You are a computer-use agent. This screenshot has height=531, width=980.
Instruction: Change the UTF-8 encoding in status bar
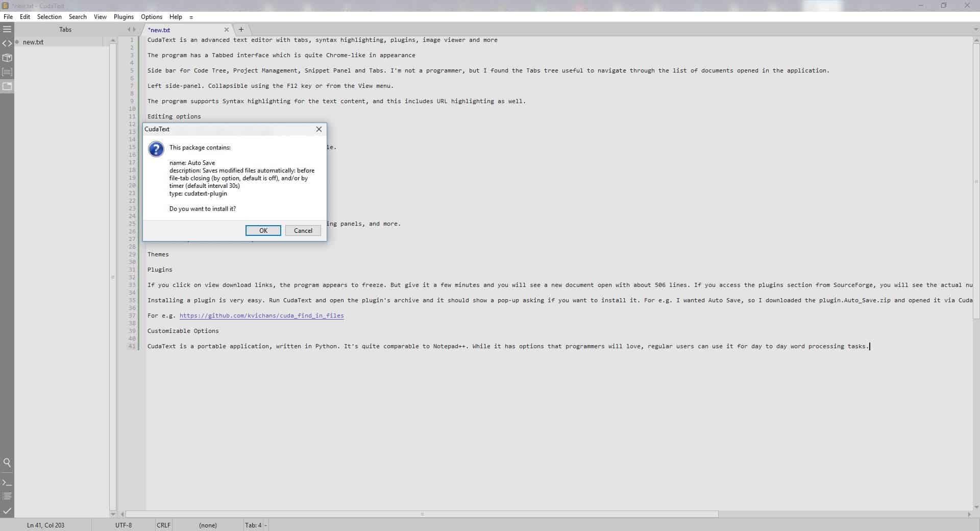click(x=124, y=525)
